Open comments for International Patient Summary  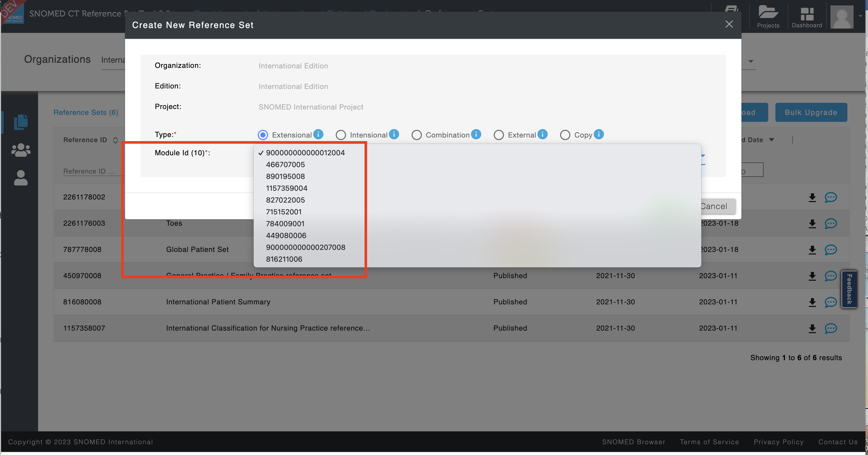click(831, 303)
